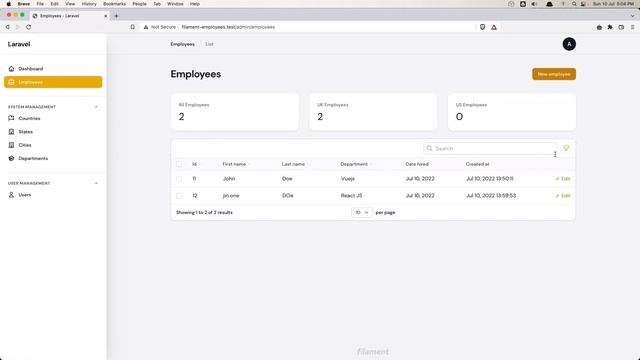Open Employees in the sidebar
Viewport: 640px width, 360px height.
pos(53,82)
